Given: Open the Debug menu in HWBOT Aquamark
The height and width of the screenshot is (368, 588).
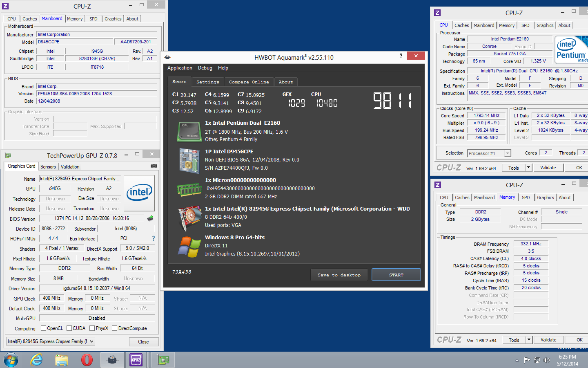Looking at the screenshot, I should click(205, 68).
